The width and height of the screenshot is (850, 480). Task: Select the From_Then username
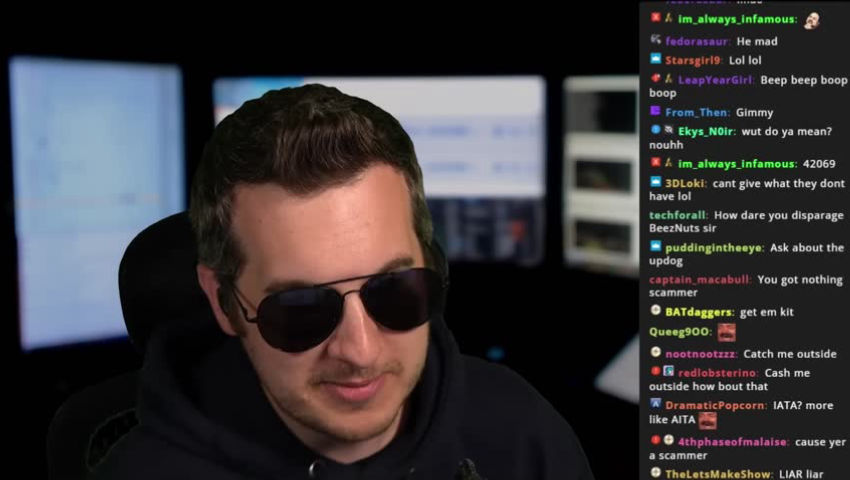coord(697,112)
